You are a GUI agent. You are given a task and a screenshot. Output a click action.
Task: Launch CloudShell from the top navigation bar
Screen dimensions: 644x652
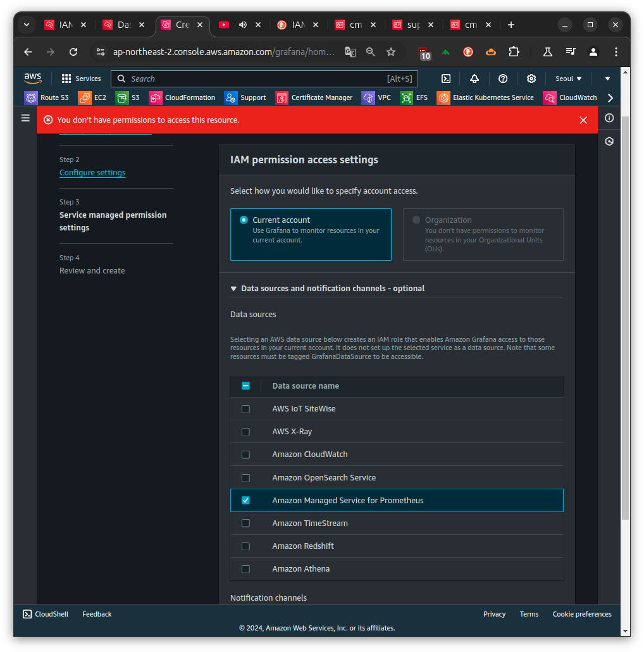click(446, 78)
